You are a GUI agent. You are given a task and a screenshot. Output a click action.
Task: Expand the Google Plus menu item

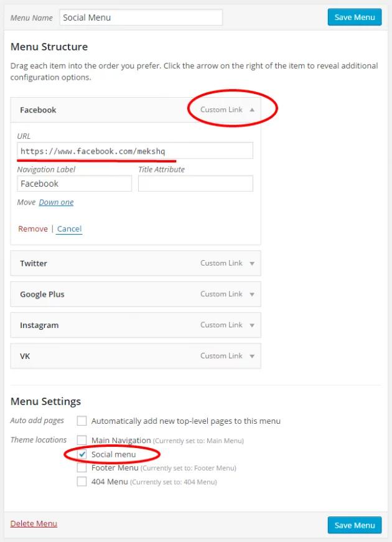point(252,294)
